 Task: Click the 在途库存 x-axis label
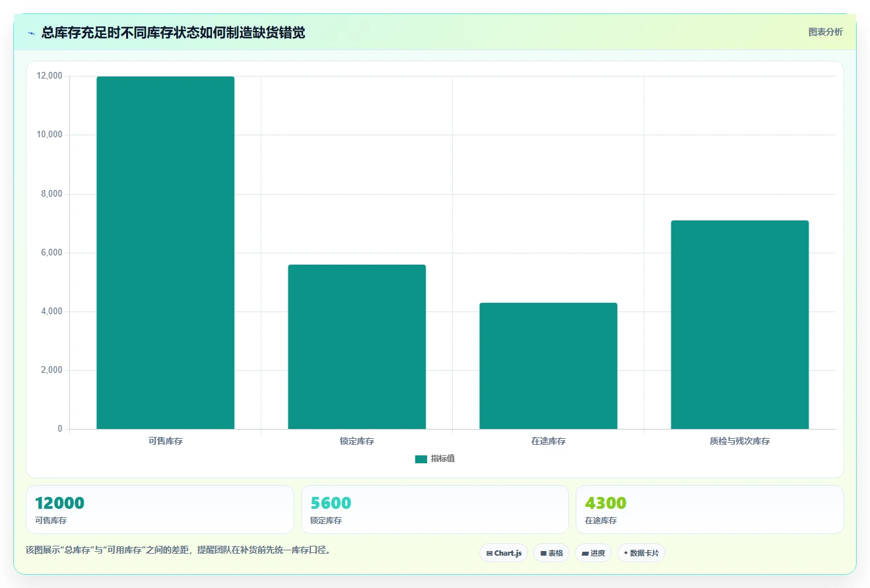tap(548, 441)
